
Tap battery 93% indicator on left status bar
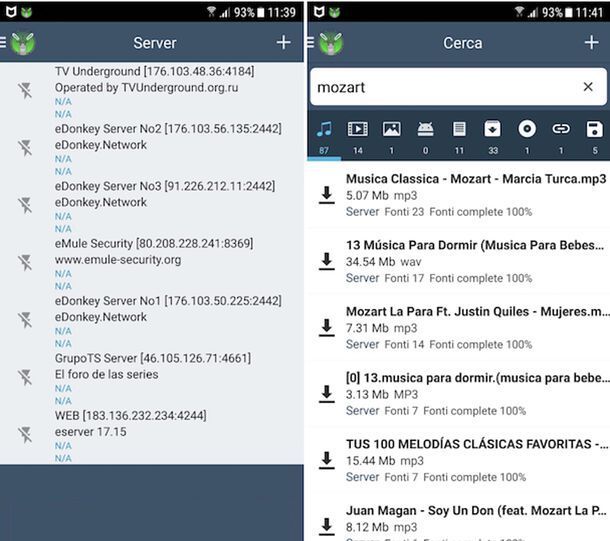(x=249, y=12)
